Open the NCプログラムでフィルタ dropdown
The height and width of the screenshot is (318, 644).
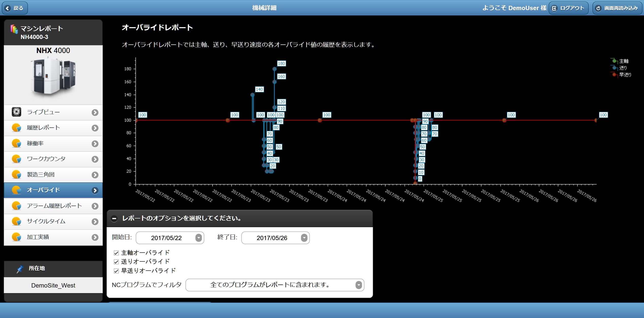pos(275,285)
